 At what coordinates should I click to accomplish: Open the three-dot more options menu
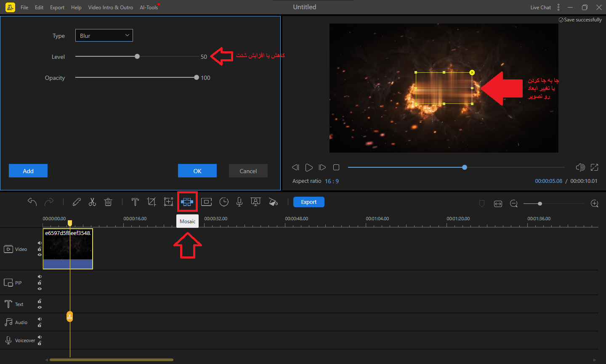[x=558, y=7]
